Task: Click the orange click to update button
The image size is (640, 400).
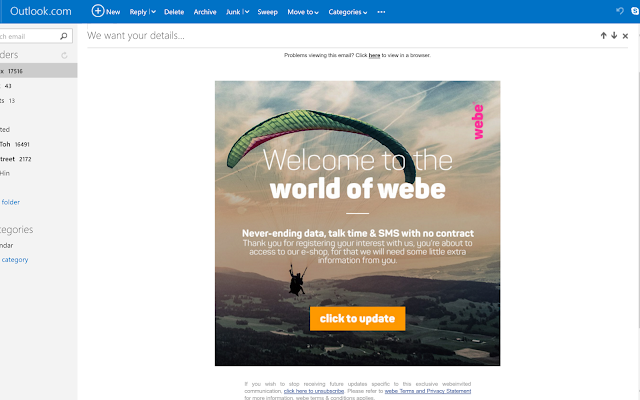Action: (x=358, y=318)
